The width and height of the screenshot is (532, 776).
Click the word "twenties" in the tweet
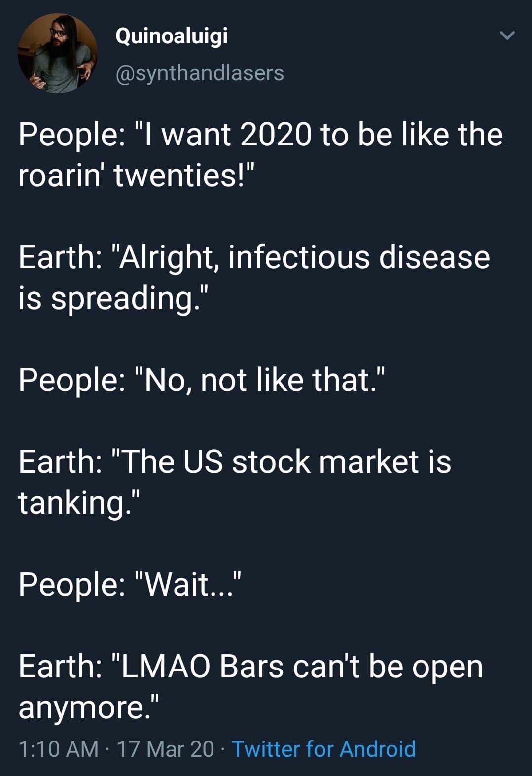176,176
